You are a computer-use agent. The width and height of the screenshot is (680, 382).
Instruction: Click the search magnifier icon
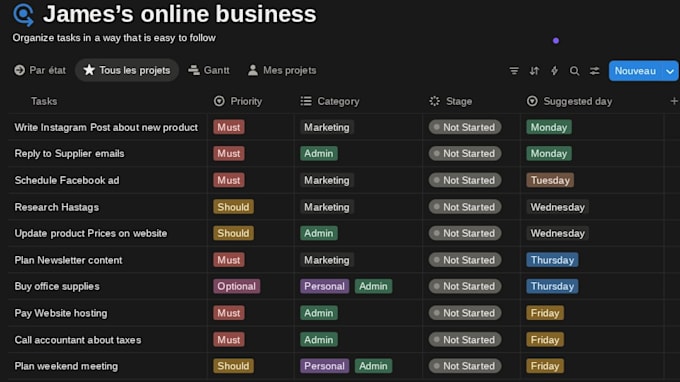pyautogui.click(x=574, y=71)
